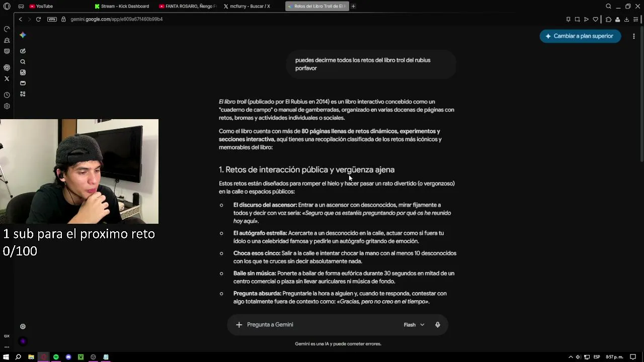Open the browser downloads icon
This screenshot has width=644, height=362.
pos(626,20)
